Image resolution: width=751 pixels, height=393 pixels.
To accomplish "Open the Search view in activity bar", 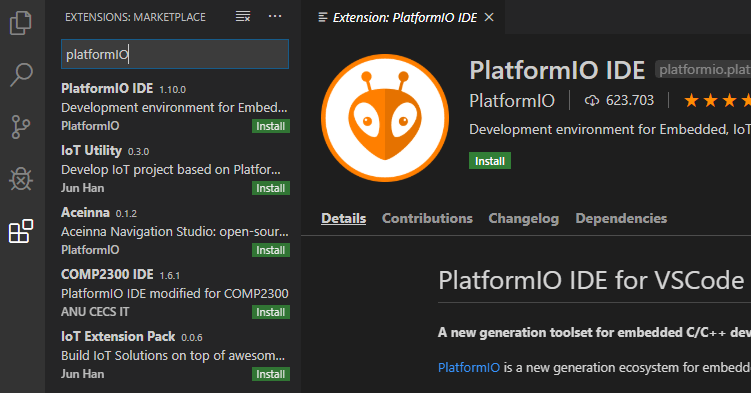I will (21, 75).
